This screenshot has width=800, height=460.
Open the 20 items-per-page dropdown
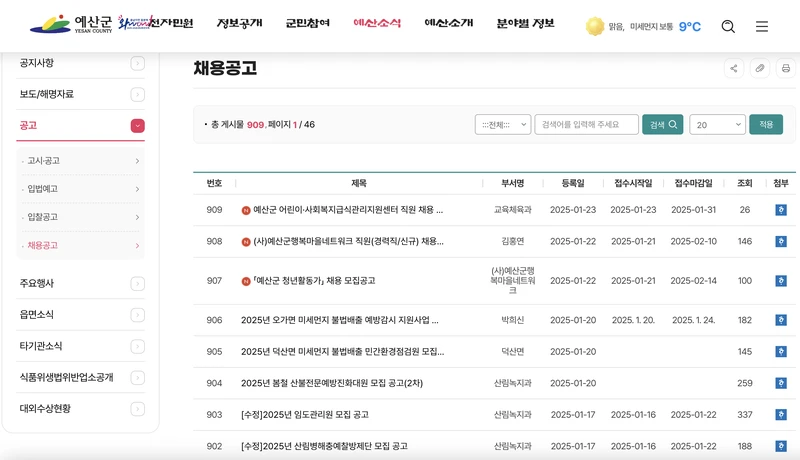click(717, 124)
